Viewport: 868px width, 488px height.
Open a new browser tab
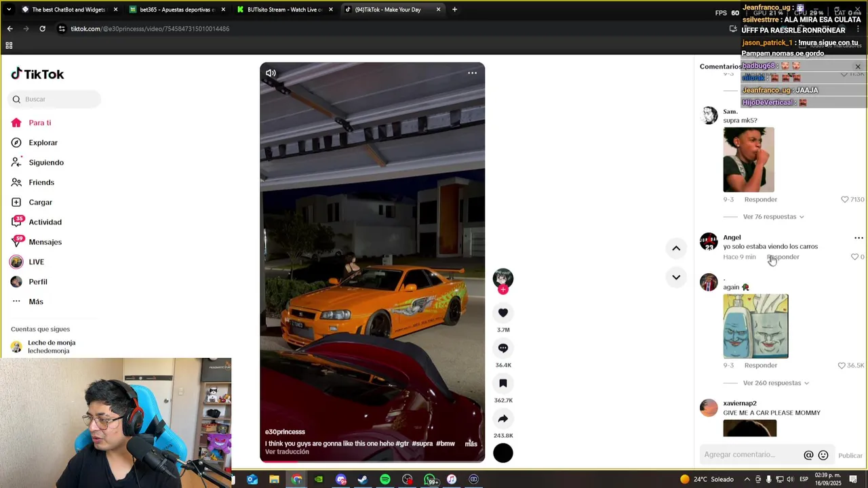tap(454, 9)
